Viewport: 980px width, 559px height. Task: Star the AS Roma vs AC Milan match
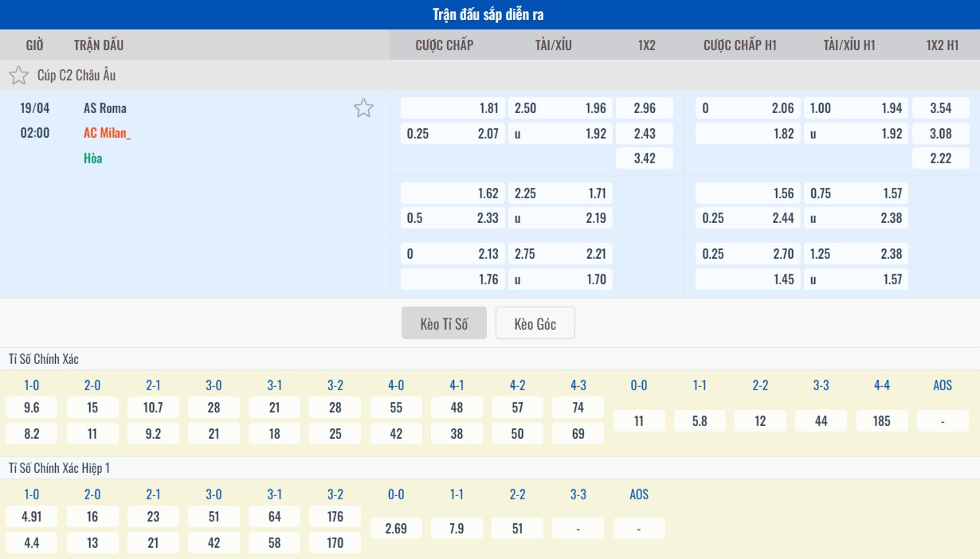[363, 108]
